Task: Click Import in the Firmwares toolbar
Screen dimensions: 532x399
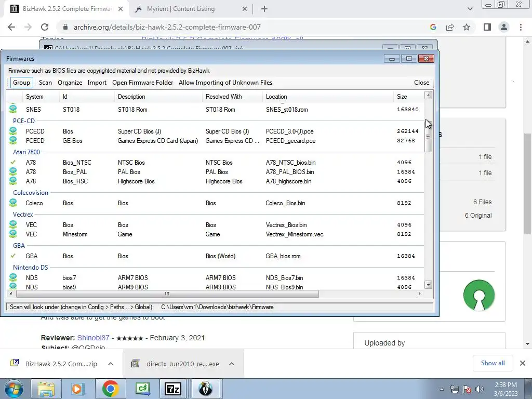Action: [97, 83]
